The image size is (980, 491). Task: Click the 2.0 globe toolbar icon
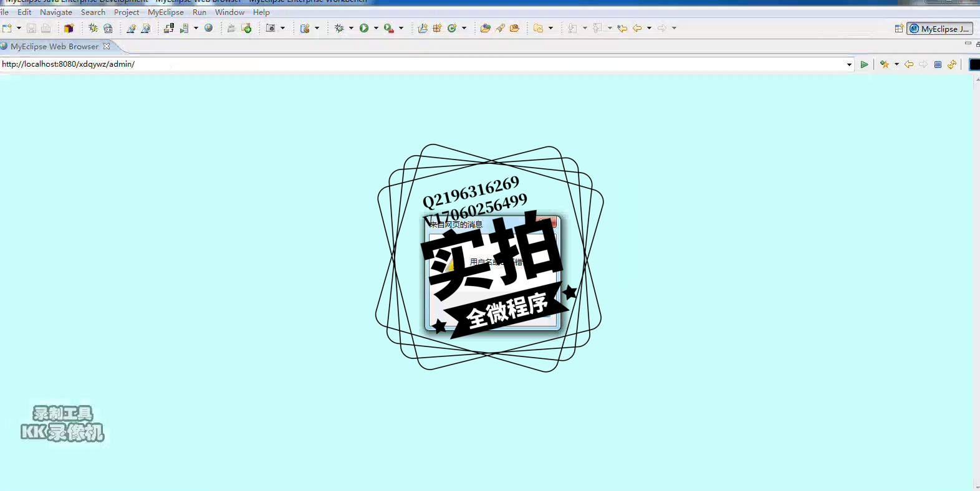pyautogui.click(x=108, y=28)
